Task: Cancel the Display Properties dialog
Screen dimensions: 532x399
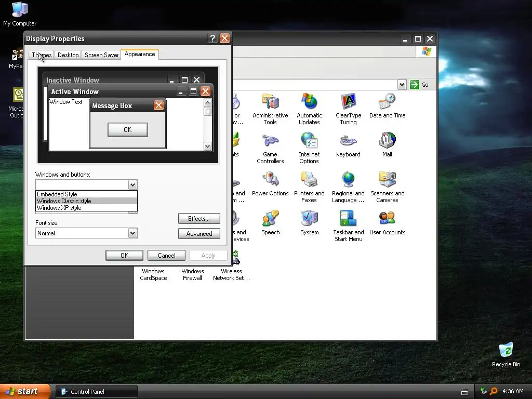Action: click(166, 256)
